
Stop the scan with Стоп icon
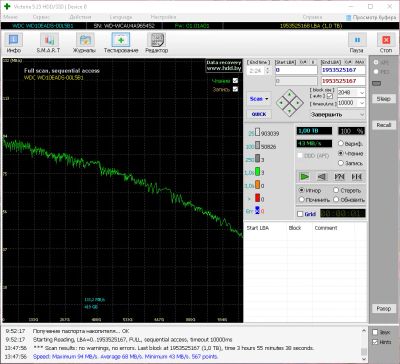[386, 43]
